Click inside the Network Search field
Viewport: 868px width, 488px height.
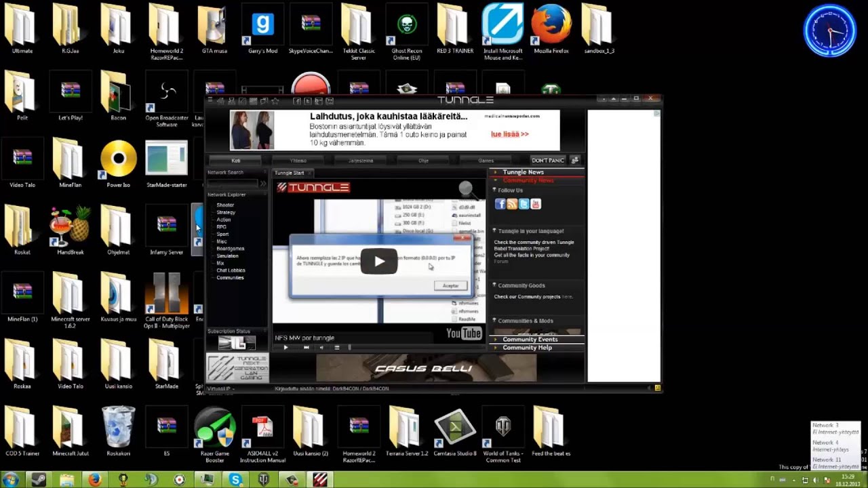click(233, 183)
